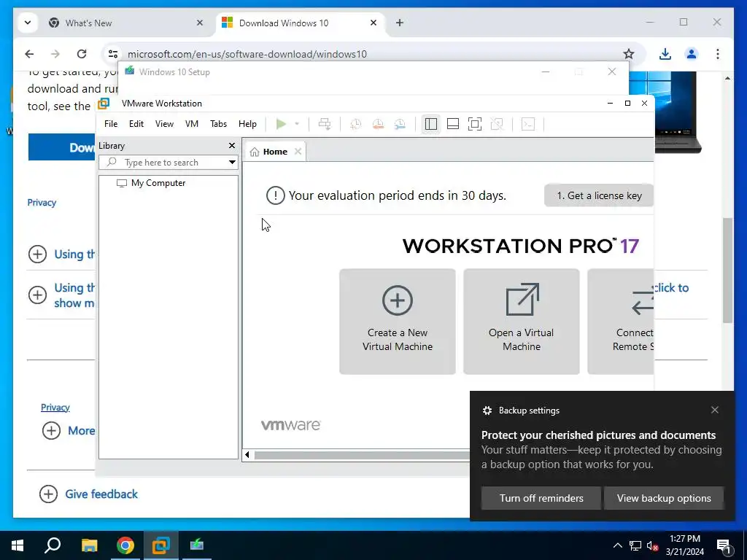Open the VMware File menu
The height and width of the screenshot is (560, 747).
coord(111,124)
